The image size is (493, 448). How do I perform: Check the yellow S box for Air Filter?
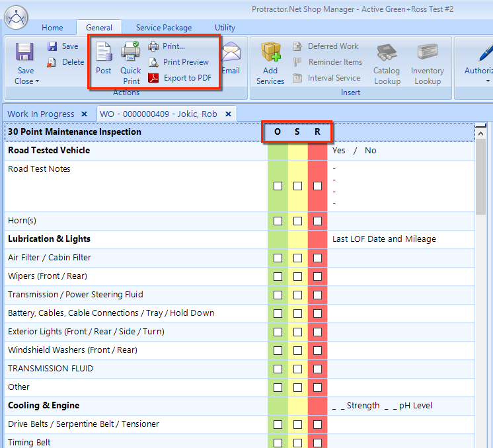pos(297,258)
